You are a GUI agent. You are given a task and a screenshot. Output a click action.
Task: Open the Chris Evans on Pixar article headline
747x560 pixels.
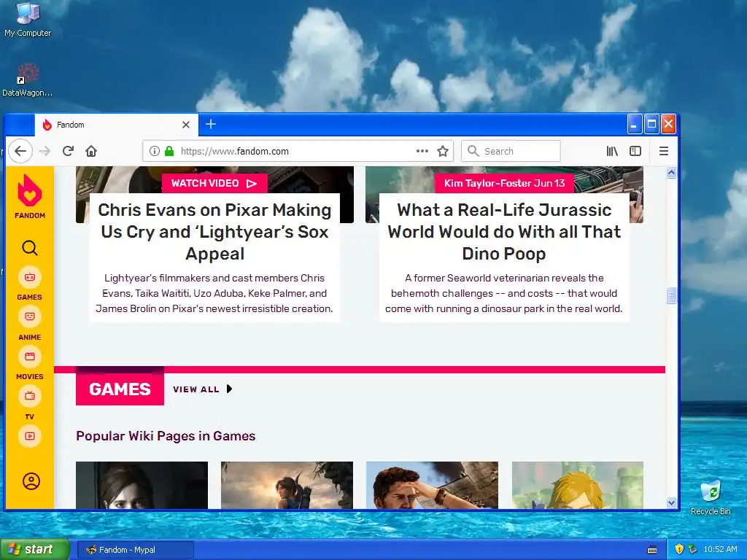tap(214, 232)
